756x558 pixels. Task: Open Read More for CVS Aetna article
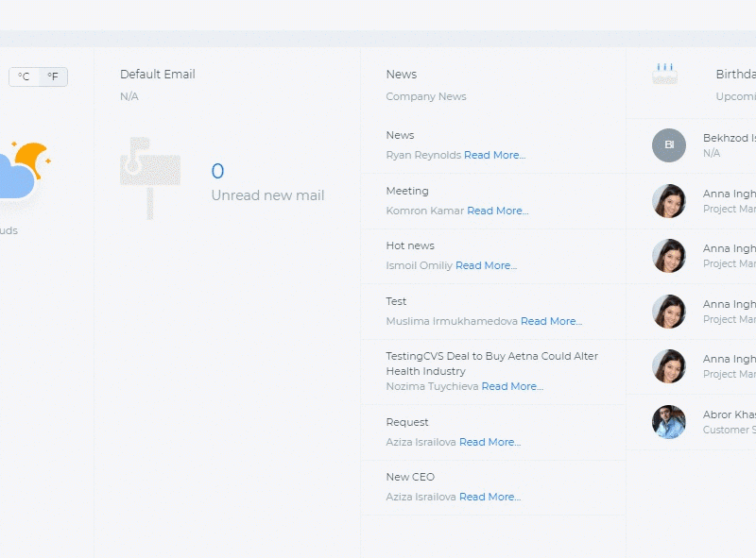512,386
